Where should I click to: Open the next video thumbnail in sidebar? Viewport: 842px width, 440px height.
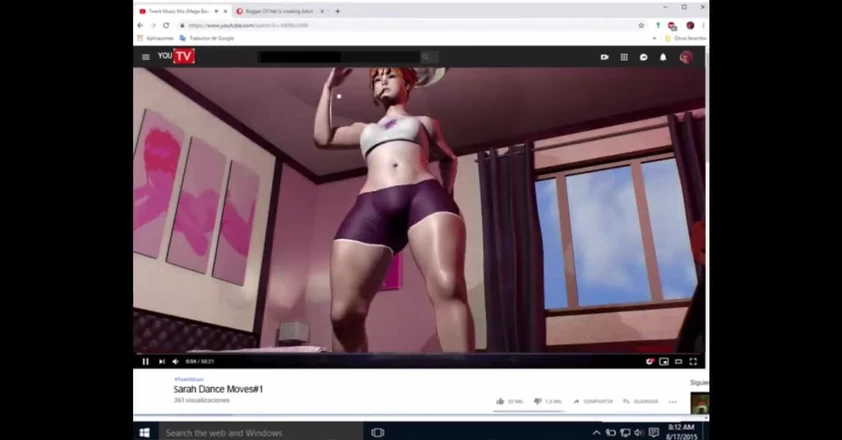[x=699, y=403]
